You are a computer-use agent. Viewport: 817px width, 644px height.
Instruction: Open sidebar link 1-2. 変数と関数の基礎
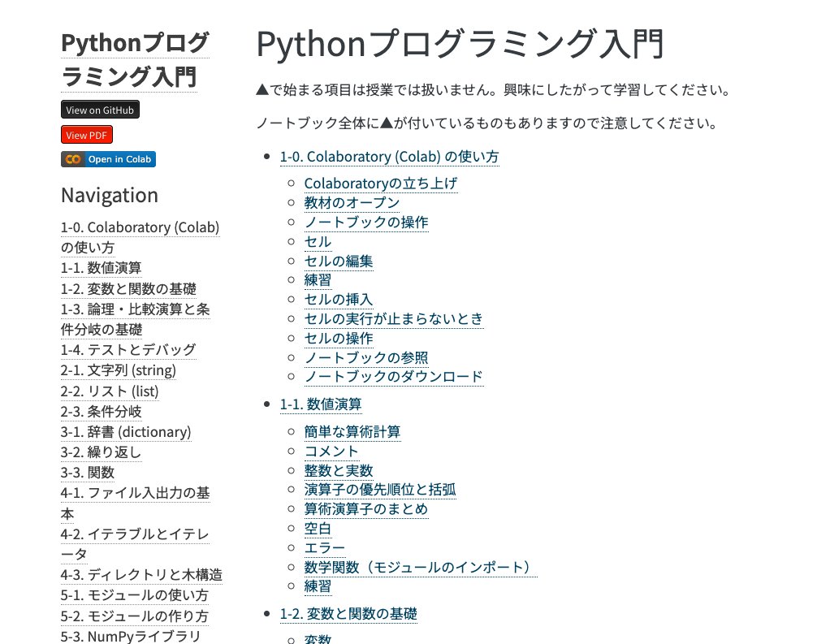pos(128,288)
